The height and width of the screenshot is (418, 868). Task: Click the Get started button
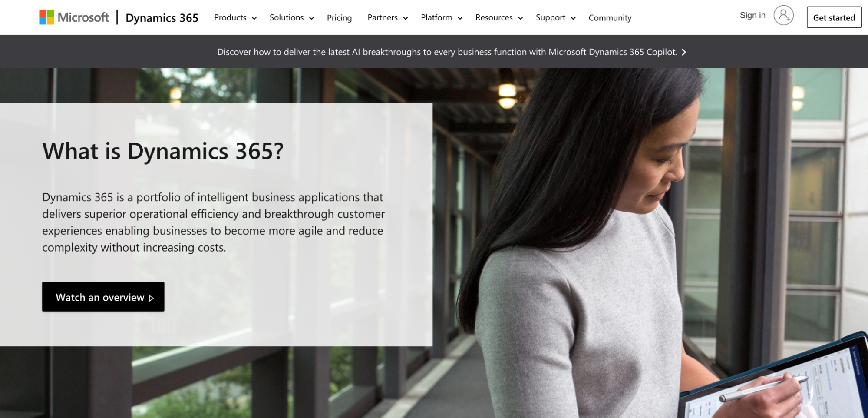coord(834,17)
